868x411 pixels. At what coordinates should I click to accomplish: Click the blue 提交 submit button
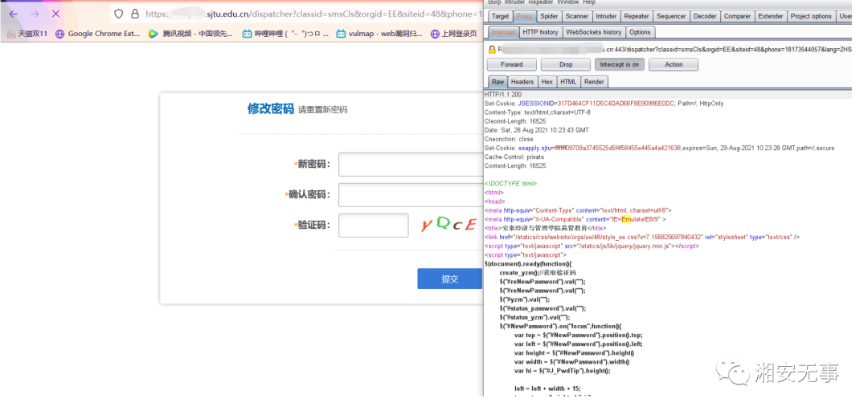coord(450,279)
